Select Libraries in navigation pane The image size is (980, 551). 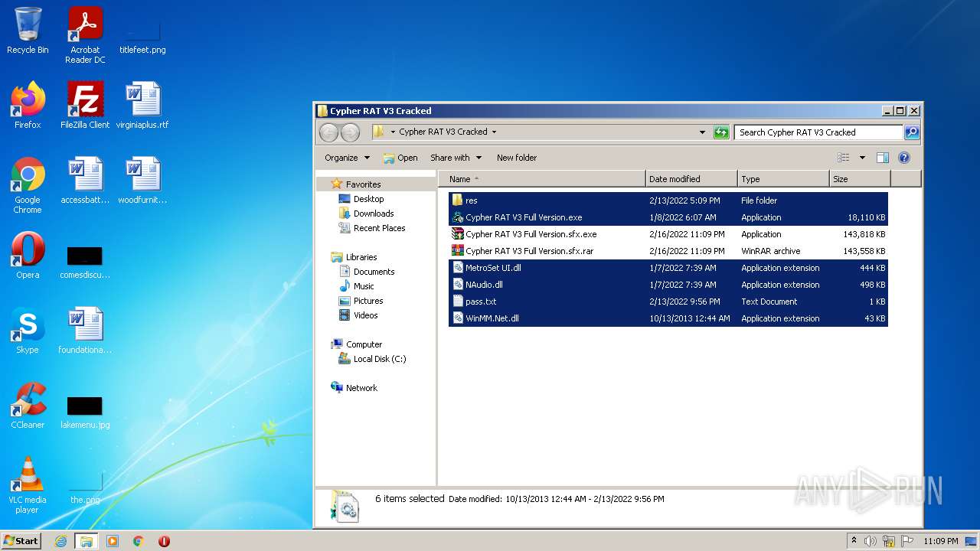(361, 257)
